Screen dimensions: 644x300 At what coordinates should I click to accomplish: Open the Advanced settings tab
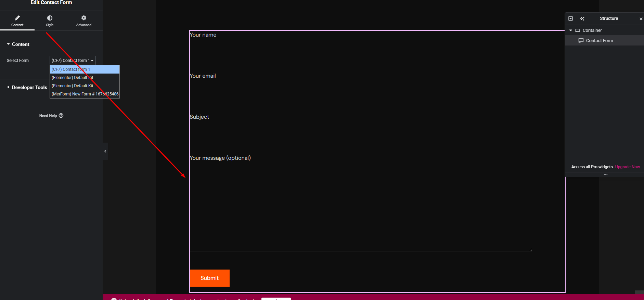pyautogui.click(x=83, y=21)
